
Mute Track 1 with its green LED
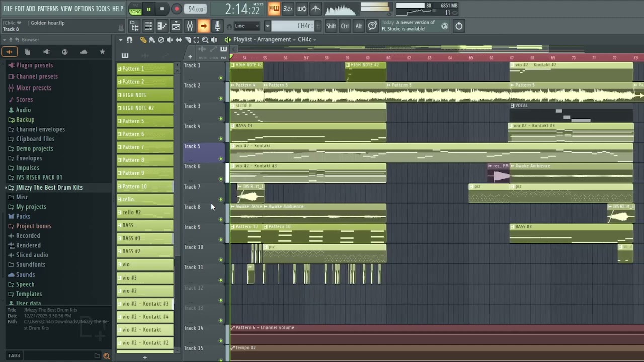(221, 78)
